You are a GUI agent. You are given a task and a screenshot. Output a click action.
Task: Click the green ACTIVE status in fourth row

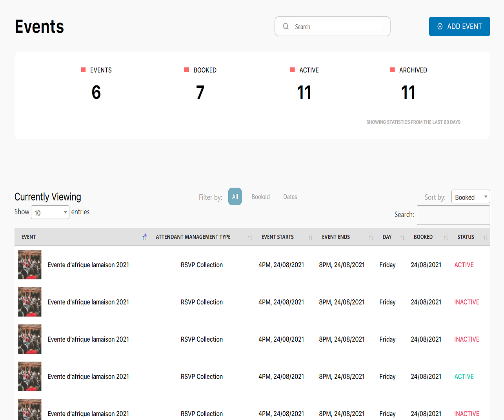pyautogui.click(x=464, y=377)
